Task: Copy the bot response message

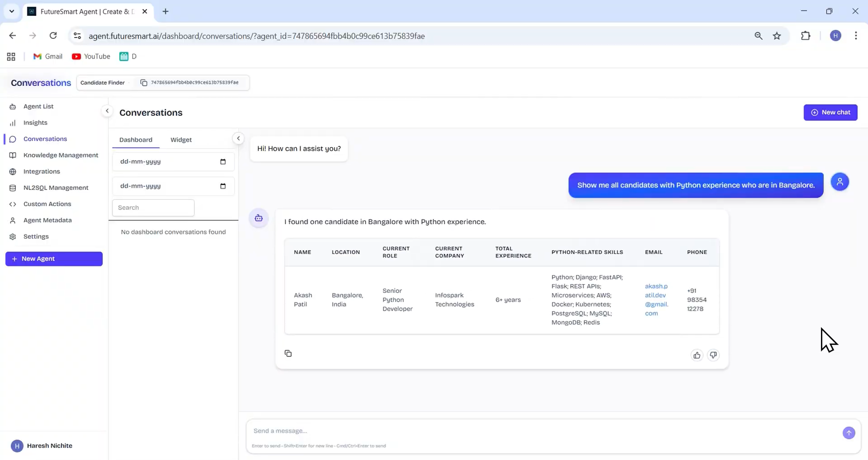Action: (288, 353)
